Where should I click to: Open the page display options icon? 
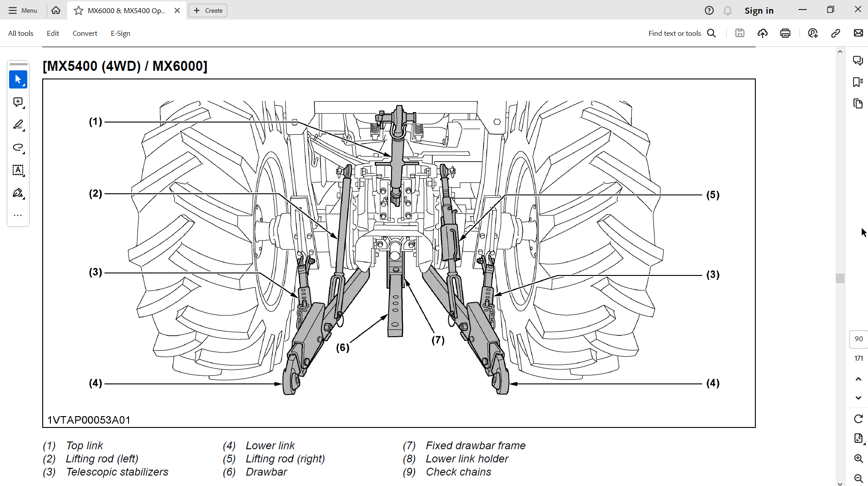(x=858, y=438)
